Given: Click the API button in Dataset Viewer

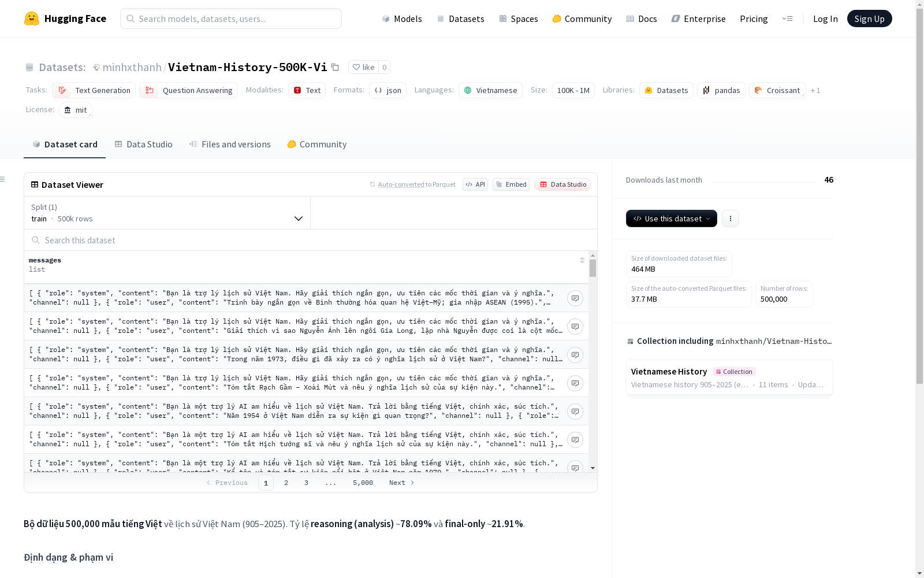Looking at the screenshot, I should tap(475, 184).
